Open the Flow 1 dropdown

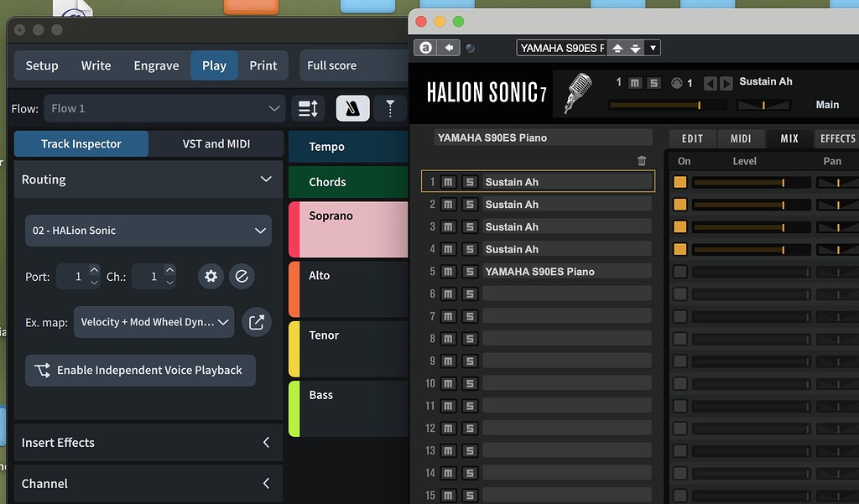point(164,108)
